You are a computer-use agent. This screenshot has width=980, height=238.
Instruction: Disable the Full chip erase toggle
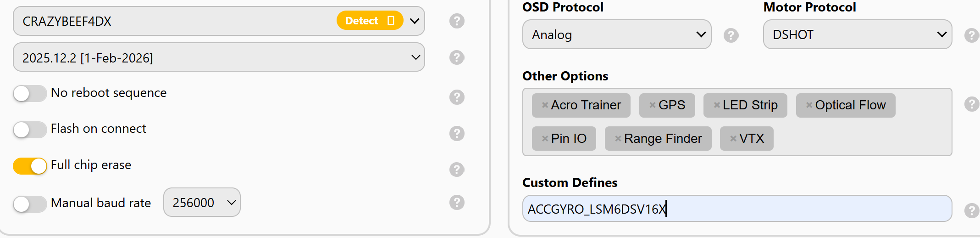click(30, 166)
